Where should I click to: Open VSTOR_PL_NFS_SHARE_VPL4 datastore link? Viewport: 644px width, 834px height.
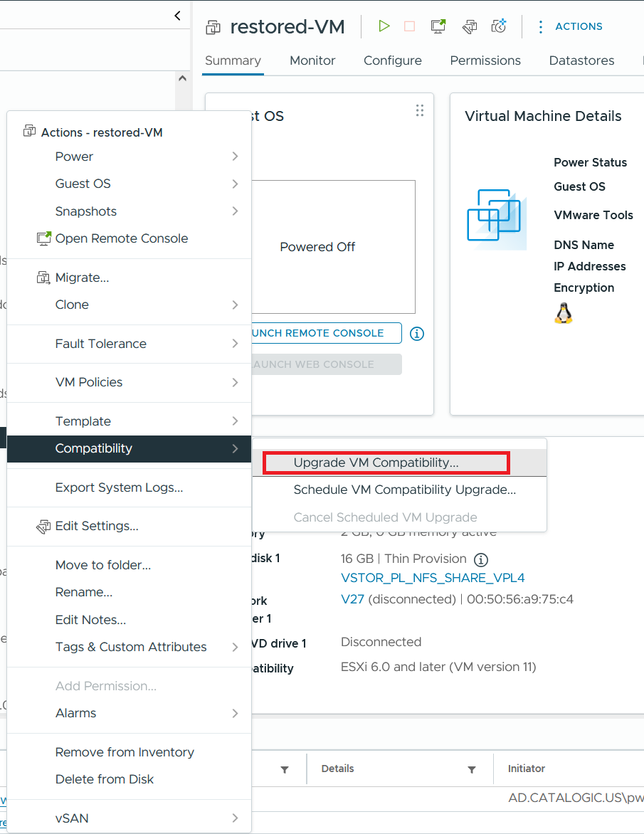point(433,578)
